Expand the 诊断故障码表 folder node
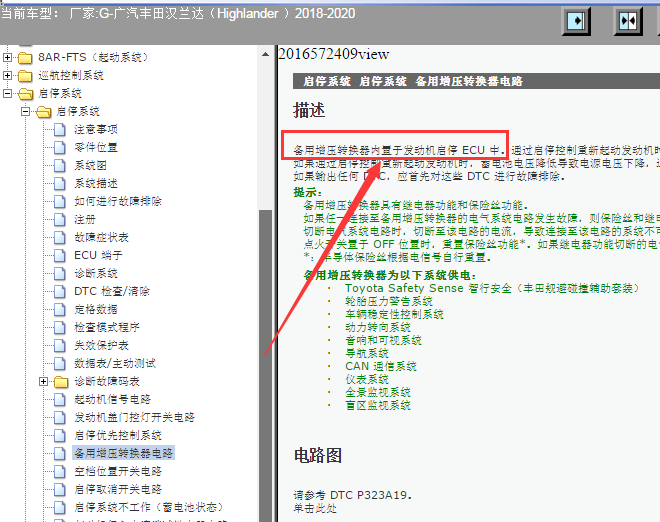Image resolution: width=660 pixels, height=522 pixels. click(43, 381)
